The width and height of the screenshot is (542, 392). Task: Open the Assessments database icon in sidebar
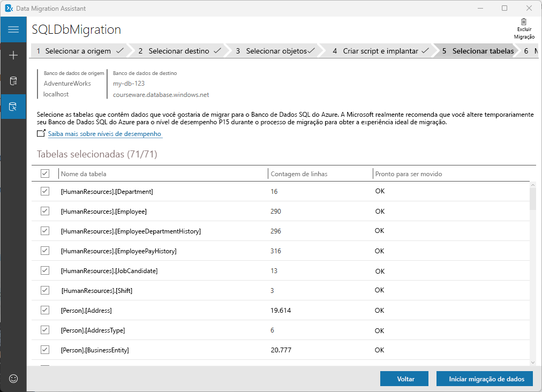pyautogui.click(x=13, y=81)
